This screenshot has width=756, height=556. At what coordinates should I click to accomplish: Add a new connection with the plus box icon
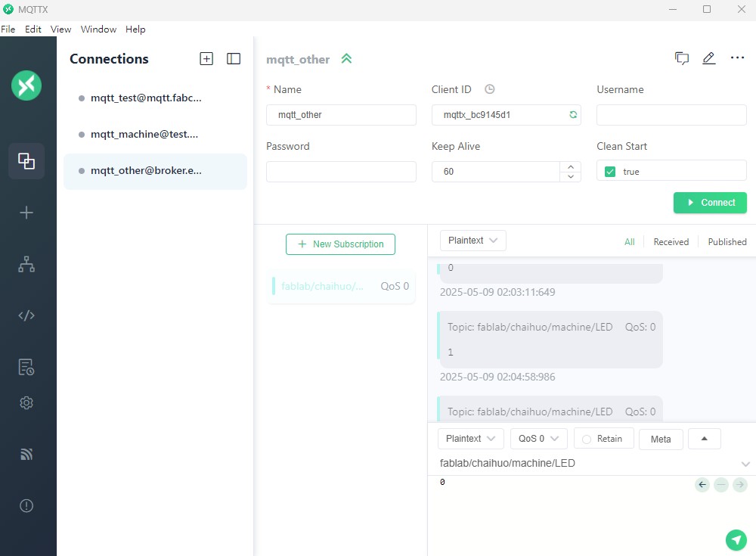pos(206,58)
